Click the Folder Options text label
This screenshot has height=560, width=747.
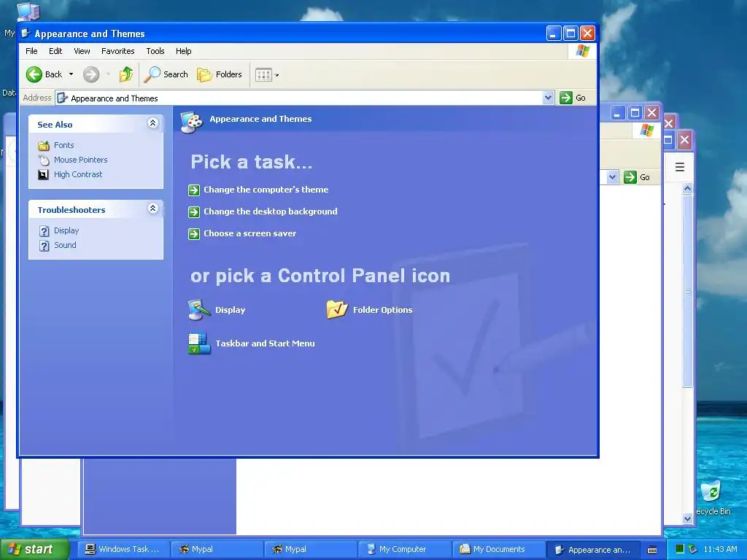click(382, 309)
